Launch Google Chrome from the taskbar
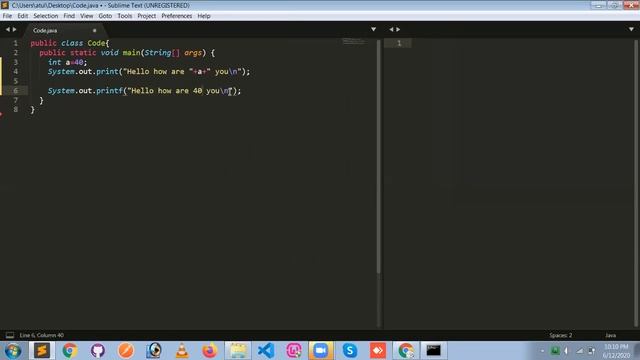This screenshot has height=360, width=640. (x=70, y=351)
